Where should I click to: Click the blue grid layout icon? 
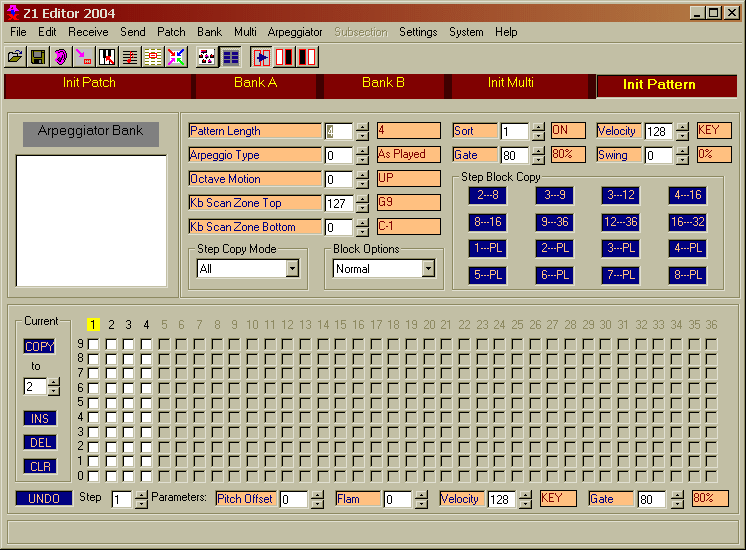click(231, 57)
